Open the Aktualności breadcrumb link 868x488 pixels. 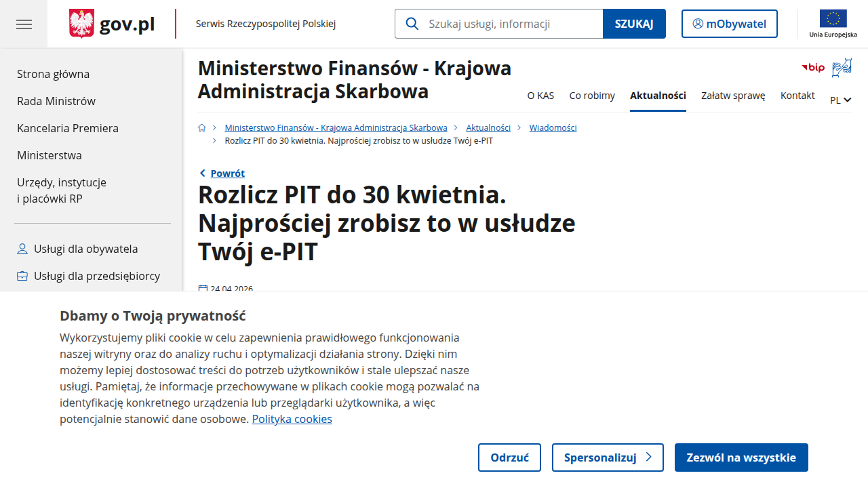click(x=488, y=127)
